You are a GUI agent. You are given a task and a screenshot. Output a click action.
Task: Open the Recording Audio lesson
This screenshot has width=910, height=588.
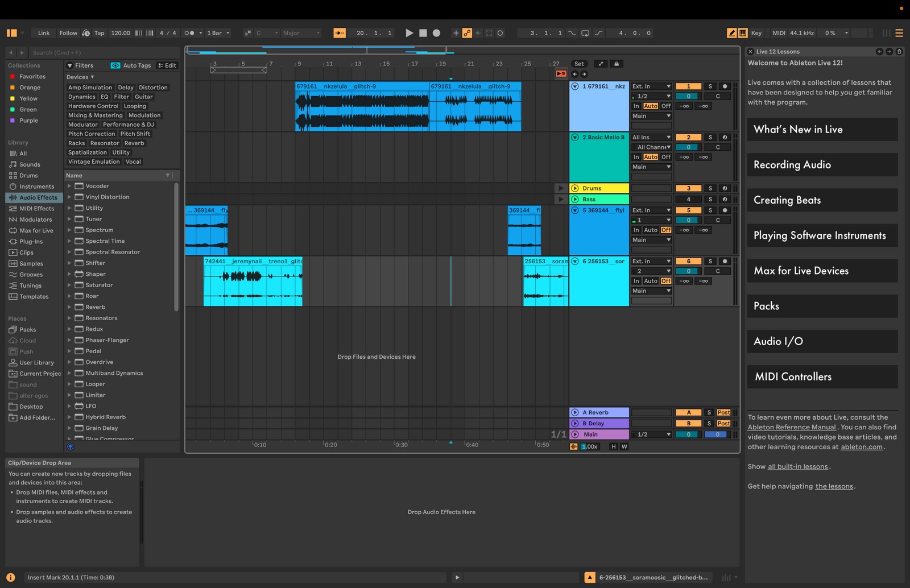click(x=822, y=165)
